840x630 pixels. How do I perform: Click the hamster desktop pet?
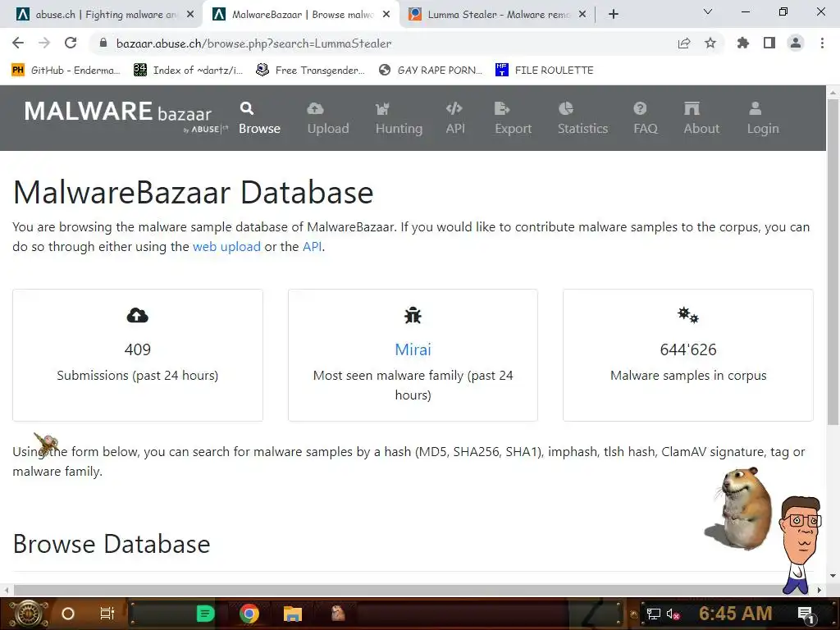coord(742,507)
